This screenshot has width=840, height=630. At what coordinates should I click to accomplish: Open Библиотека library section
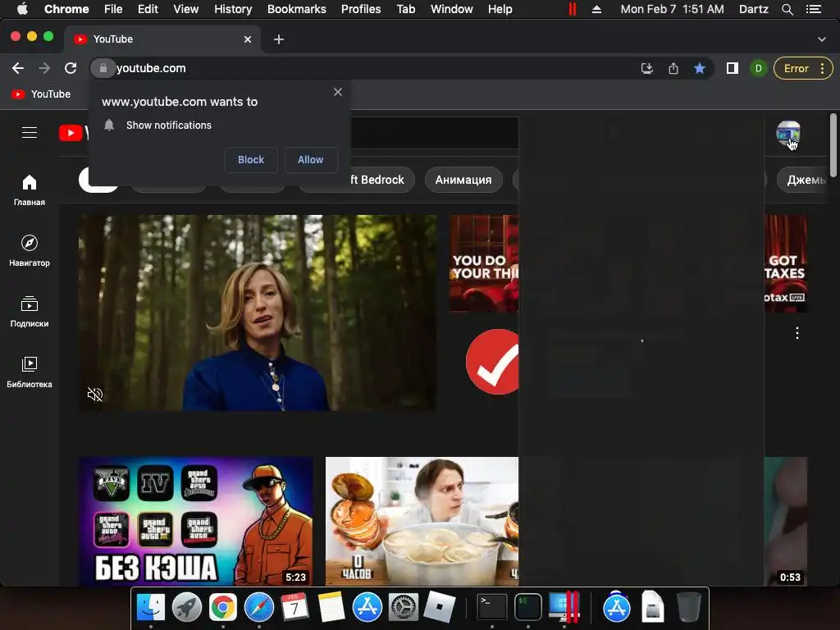click(x=30, y=372)
